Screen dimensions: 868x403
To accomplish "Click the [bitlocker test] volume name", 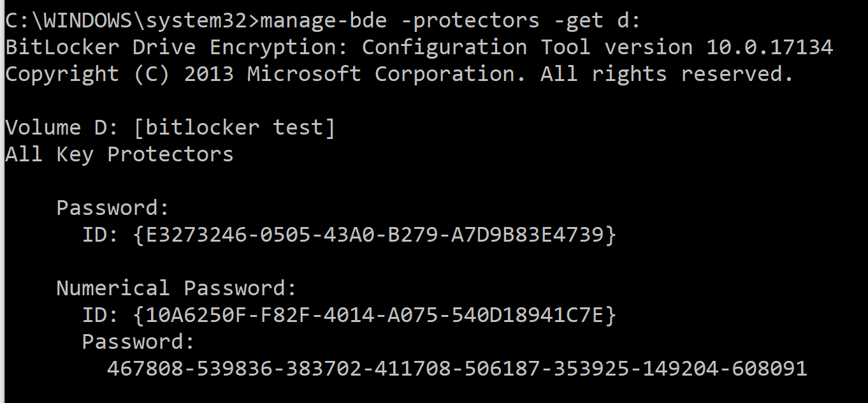I will (x=234, y=128).
